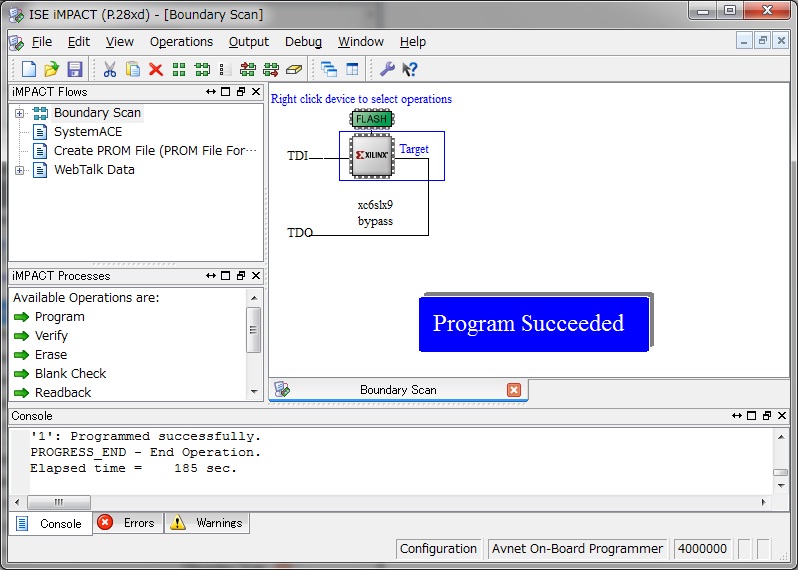Open the Help menu
The width and height of the screenshot is (798, 570).
click(x=413, y=42)
